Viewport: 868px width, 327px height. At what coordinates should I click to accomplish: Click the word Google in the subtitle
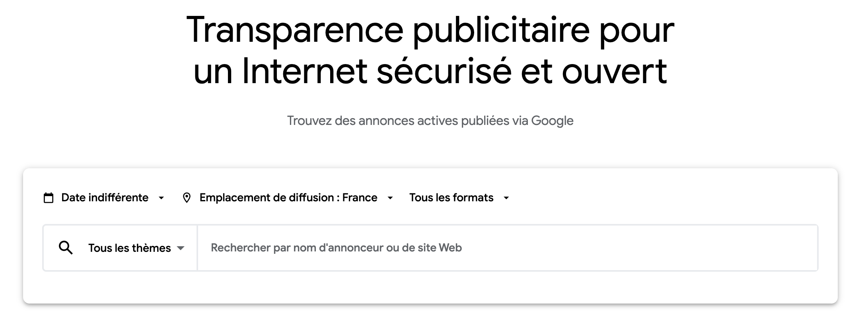click(552, 121)
